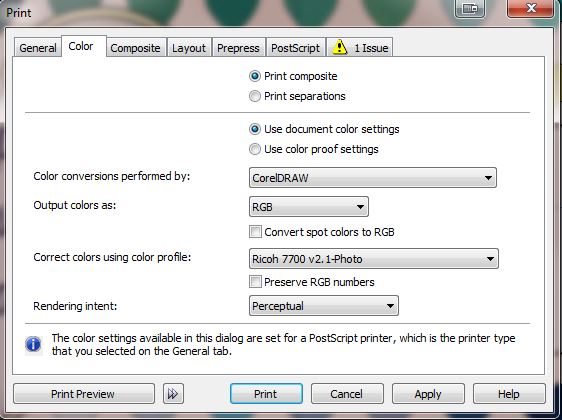This screenshot has width=562, height=420.
Task: Go to the PostScript tab
Action: [295, 48]
